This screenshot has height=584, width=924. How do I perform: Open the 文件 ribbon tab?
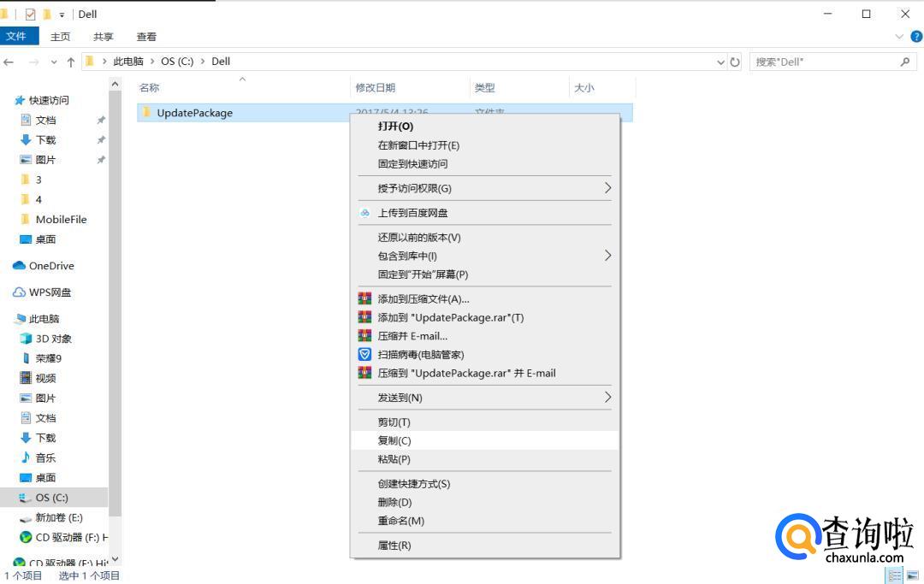click(x=17, y=37)
